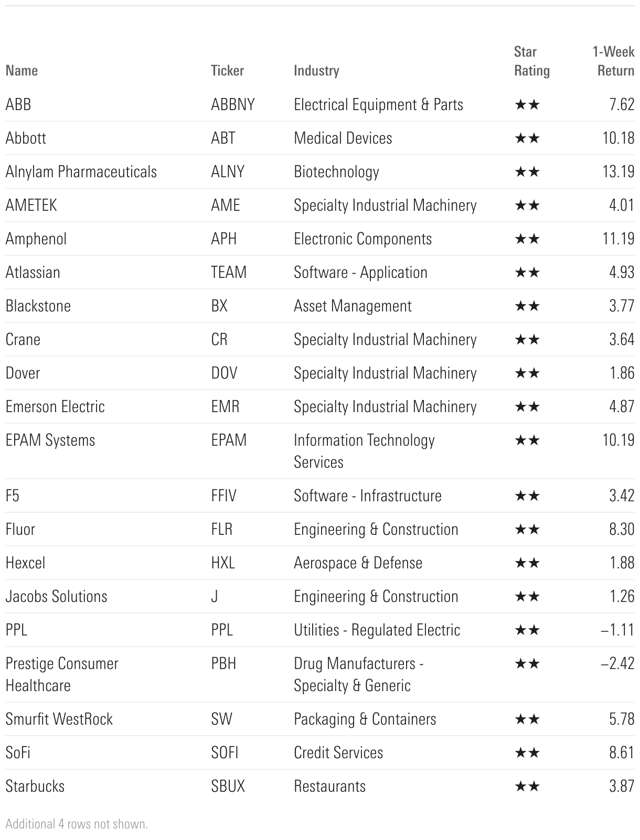The width and height of the screenshot is (640, 840).
Task: Click the ABBNY ticker symbol
Action: pyautogui.click(x=233, y=105)
